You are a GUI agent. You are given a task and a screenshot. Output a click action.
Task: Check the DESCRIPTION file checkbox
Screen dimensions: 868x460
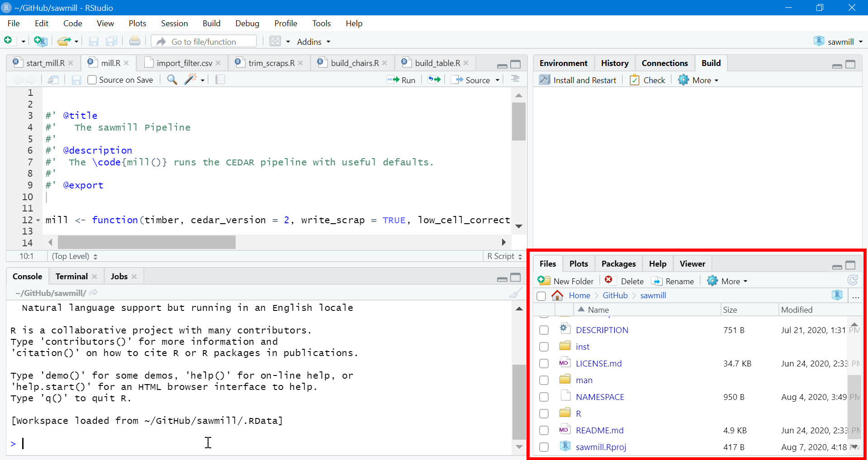[544, 330]
